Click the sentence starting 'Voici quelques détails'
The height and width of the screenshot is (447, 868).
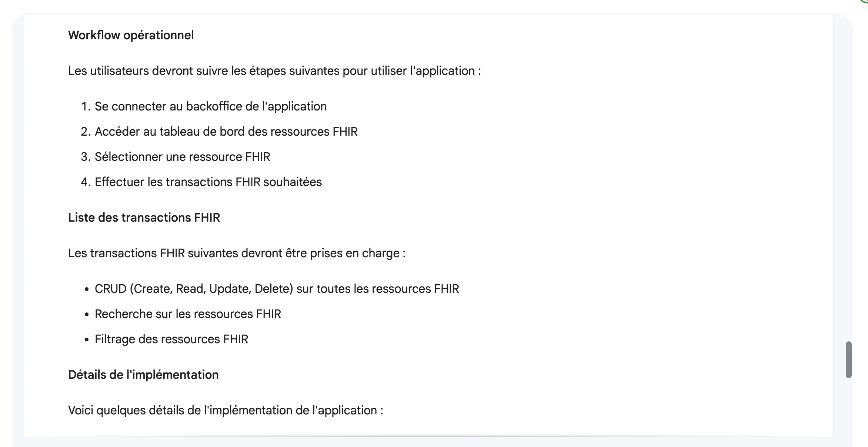(226, 410)
